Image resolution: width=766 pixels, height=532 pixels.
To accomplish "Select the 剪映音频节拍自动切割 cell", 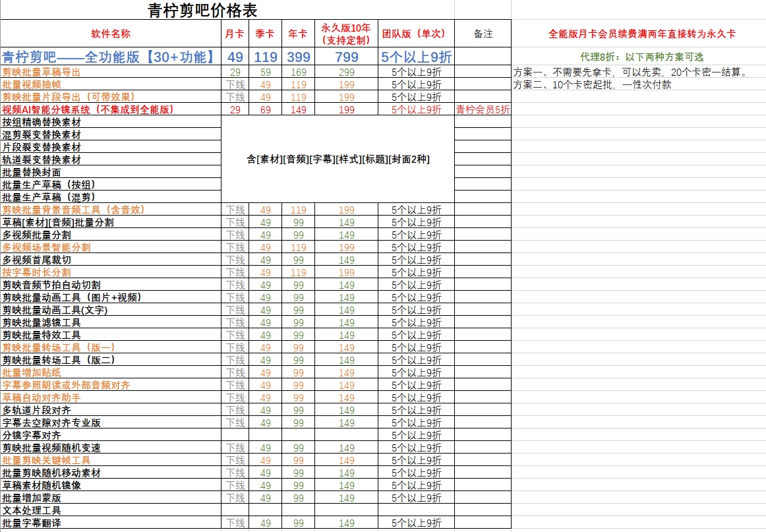I will (x=111, y=285).
